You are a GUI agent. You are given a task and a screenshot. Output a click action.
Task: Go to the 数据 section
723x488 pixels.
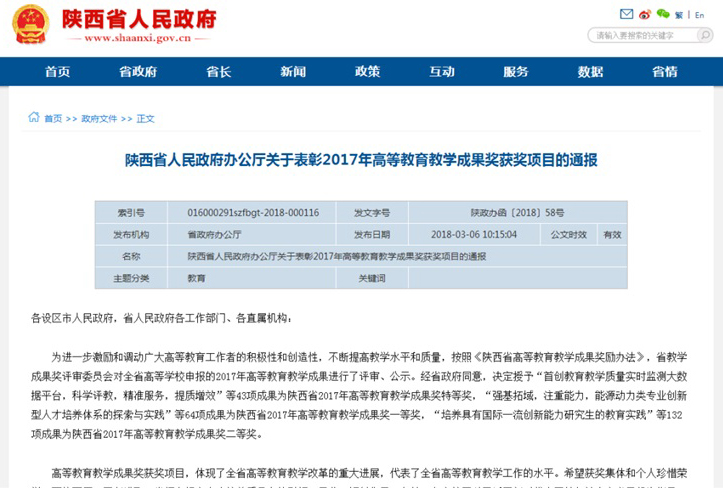click(590, 72)
